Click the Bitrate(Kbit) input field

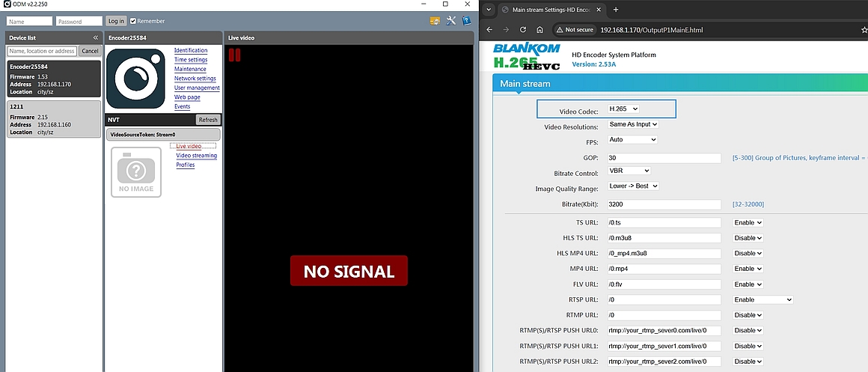pyautogui.click(x=664, y=204)
